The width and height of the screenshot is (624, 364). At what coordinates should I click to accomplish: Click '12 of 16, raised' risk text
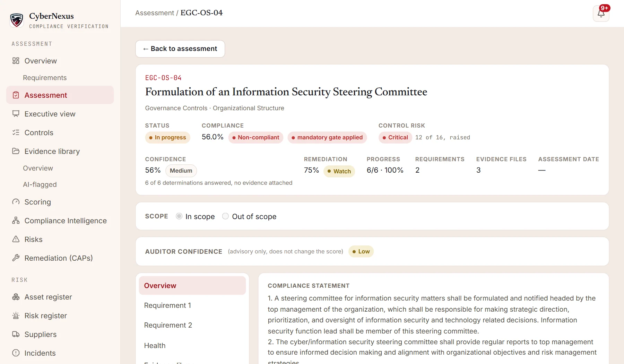coord(443,138)
